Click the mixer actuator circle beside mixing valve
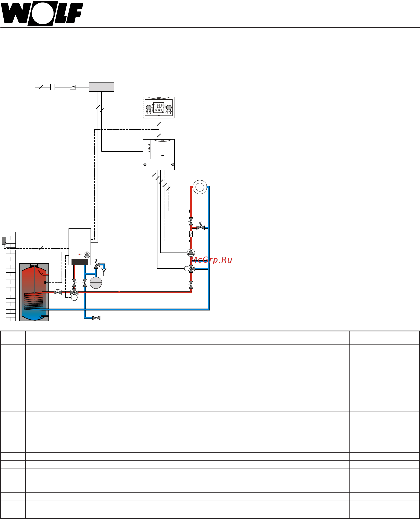 187,269
